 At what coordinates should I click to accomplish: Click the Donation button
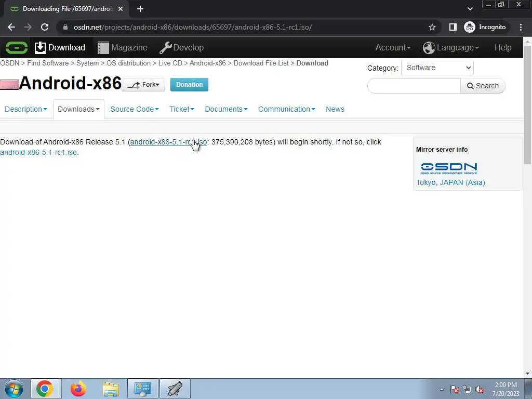coord(189,85)
